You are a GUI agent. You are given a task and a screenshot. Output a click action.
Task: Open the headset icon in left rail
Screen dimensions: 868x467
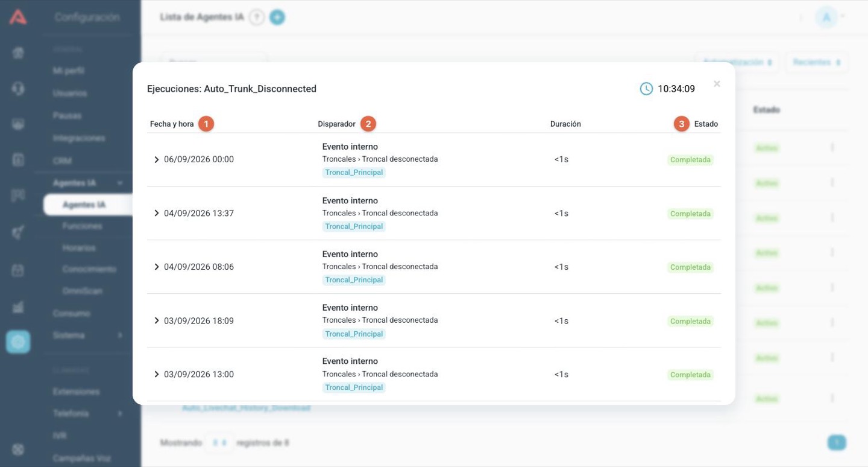[18, 89]
